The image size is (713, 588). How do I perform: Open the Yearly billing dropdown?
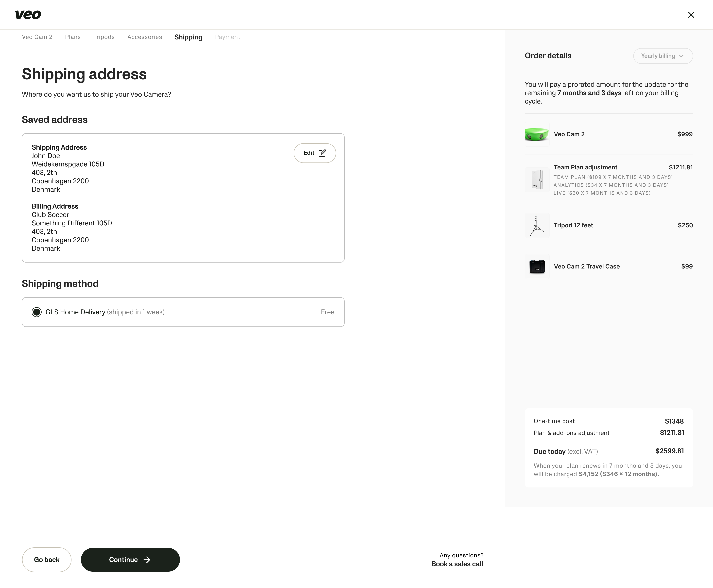pos(663,56)
